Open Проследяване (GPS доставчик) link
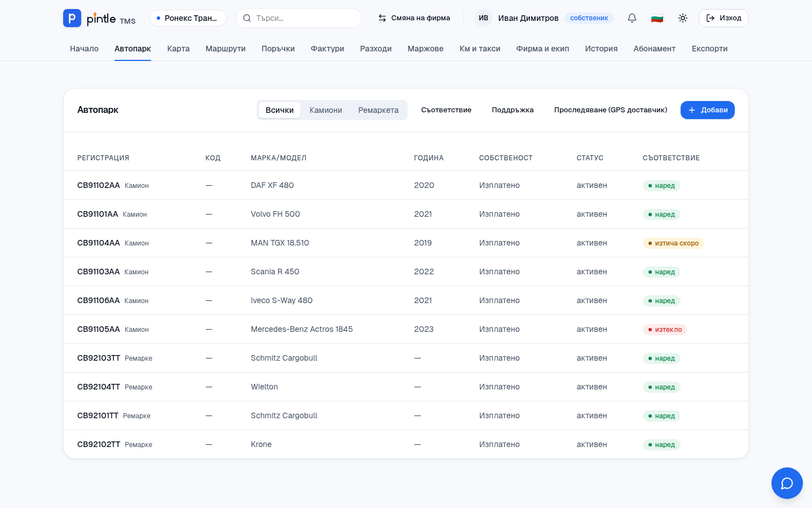This screenshot has height=508, width=812. 611,110
